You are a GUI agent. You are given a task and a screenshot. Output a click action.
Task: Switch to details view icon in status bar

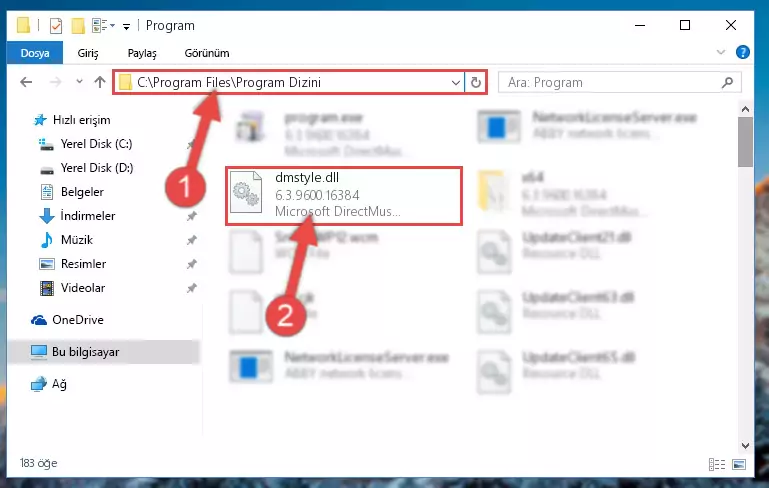(717, 464)
